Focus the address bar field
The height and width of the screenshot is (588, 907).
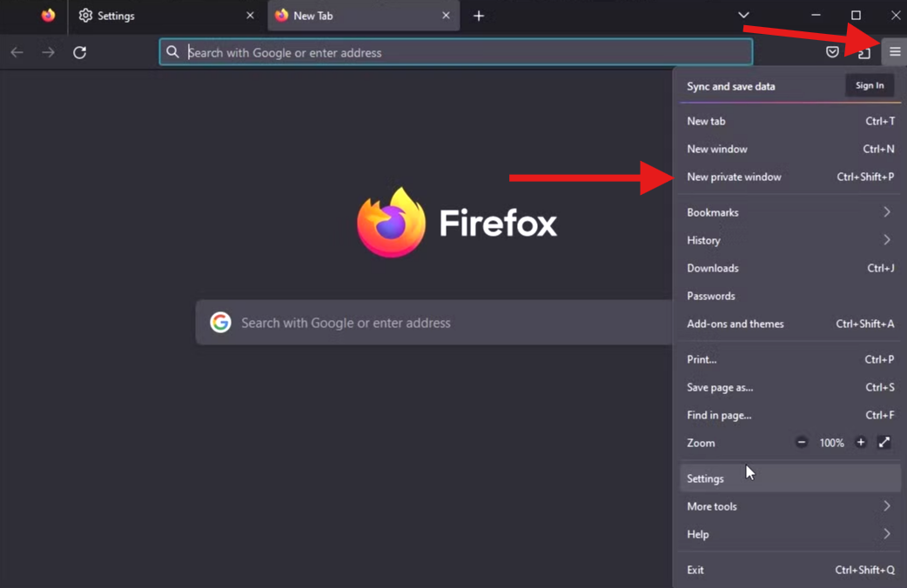point(456,52)
